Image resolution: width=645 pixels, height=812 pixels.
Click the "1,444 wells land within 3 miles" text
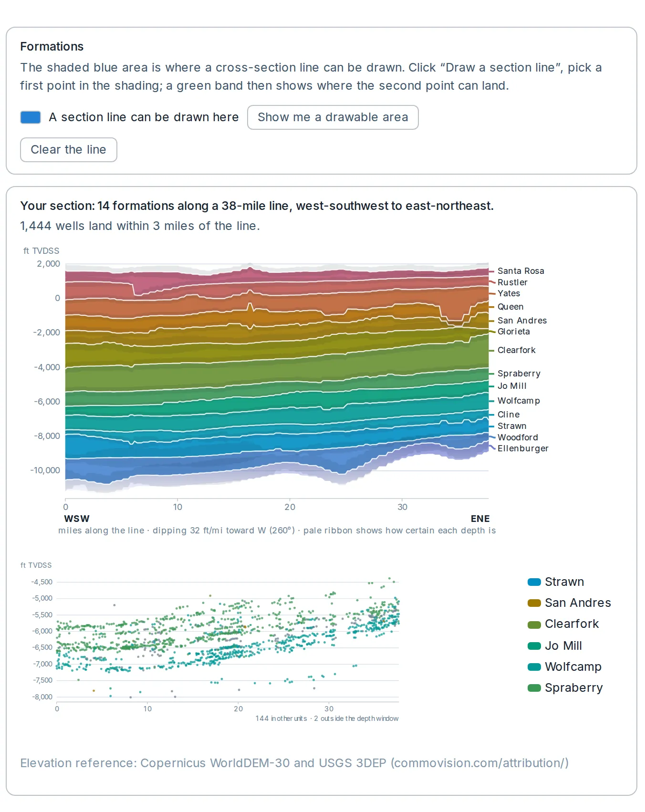coord(140,226)
